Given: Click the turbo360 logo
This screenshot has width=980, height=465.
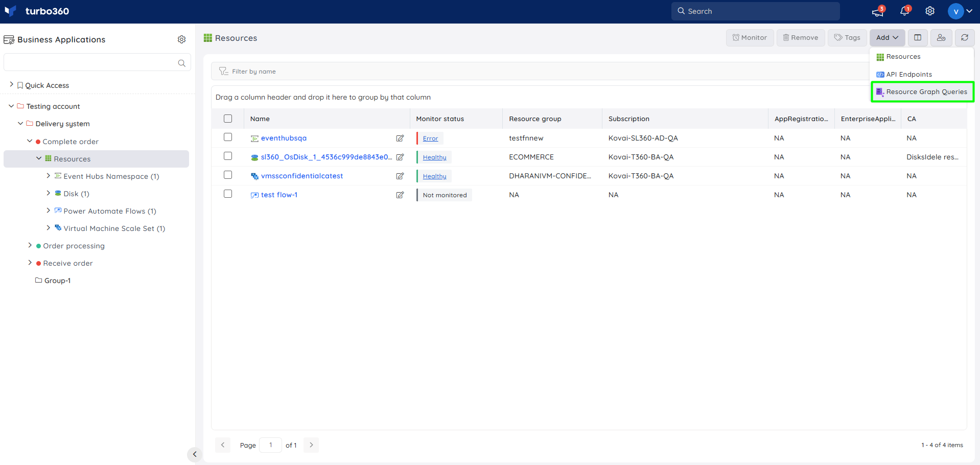Looking at the screenshot, I should tap(37, 11).
